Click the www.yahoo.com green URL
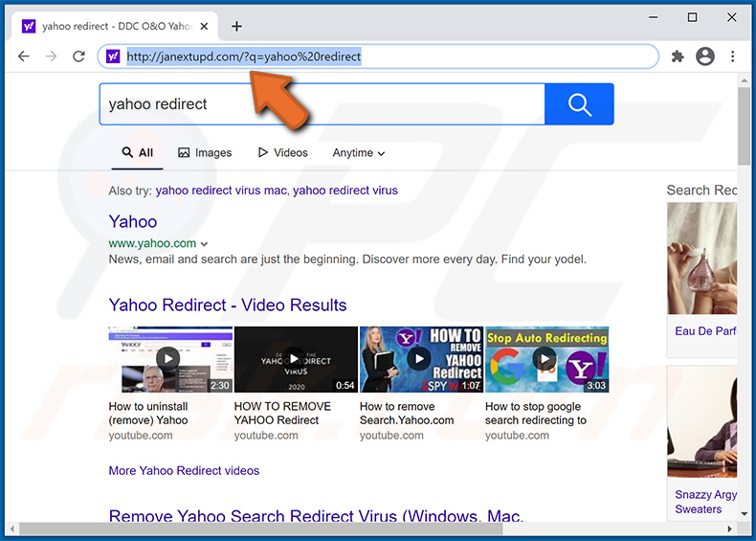The image size is (756, 541). point(152,243)
